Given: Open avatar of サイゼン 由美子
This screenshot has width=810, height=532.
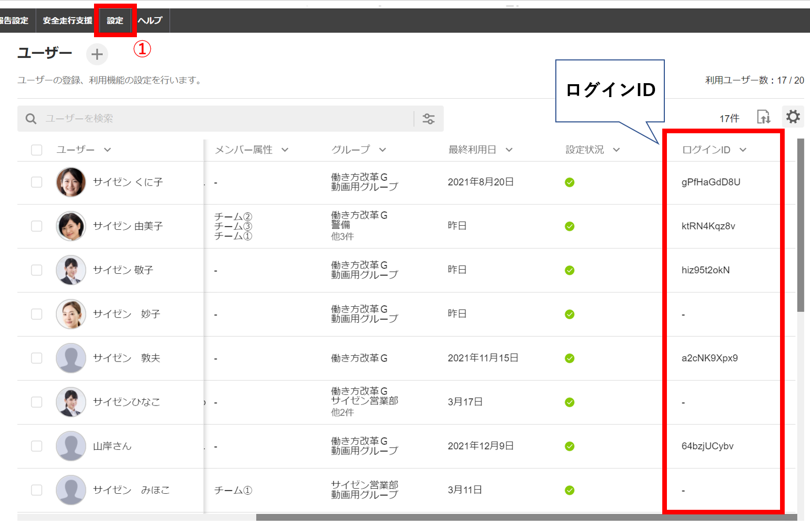Looking at the screenshot, I should [x=71, y=226].
